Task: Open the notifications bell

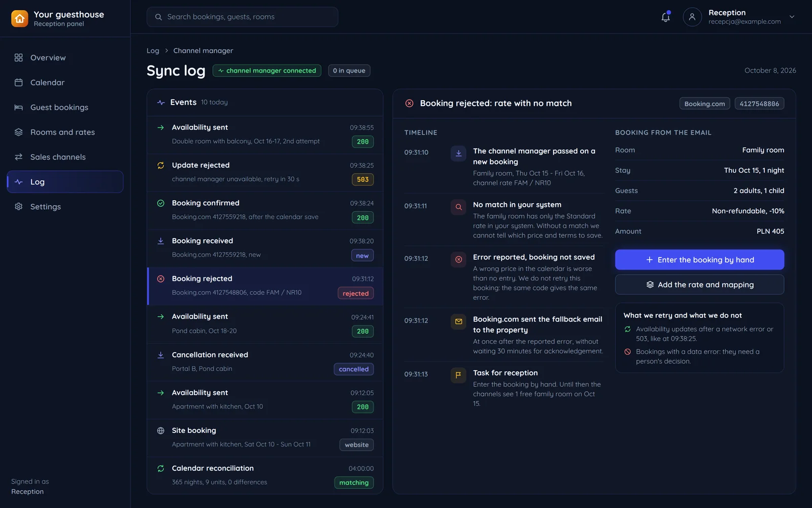Action: [x=665, y=17]
